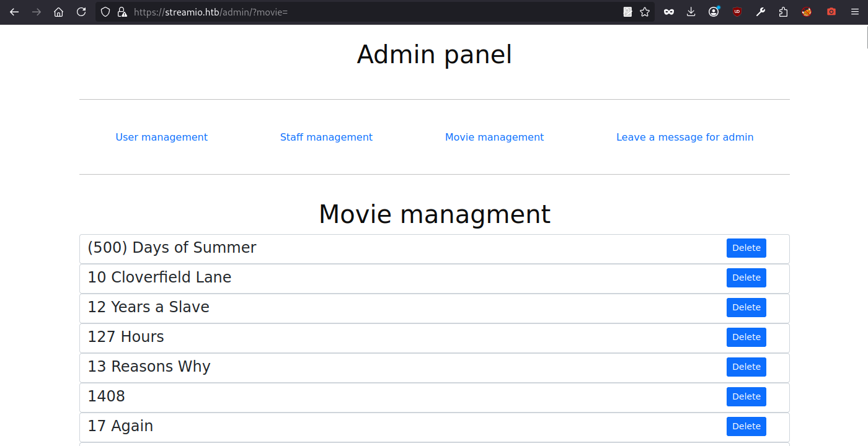Click the red camera screenshot icon
Screen dimensions: 868x446
(831, 12)
